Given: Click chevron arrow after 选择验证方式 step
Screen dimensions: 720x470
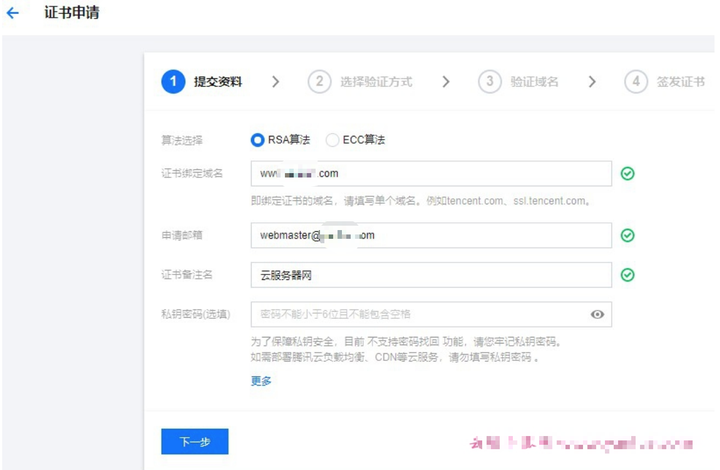Looking at the screenshot, I should coord(446,82).
